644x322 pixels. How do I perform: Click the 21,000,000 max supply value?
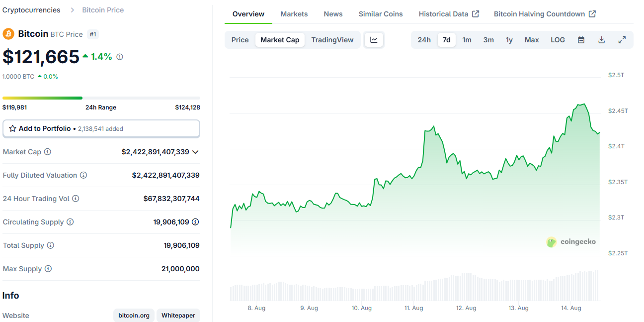[x=180, y=269]
